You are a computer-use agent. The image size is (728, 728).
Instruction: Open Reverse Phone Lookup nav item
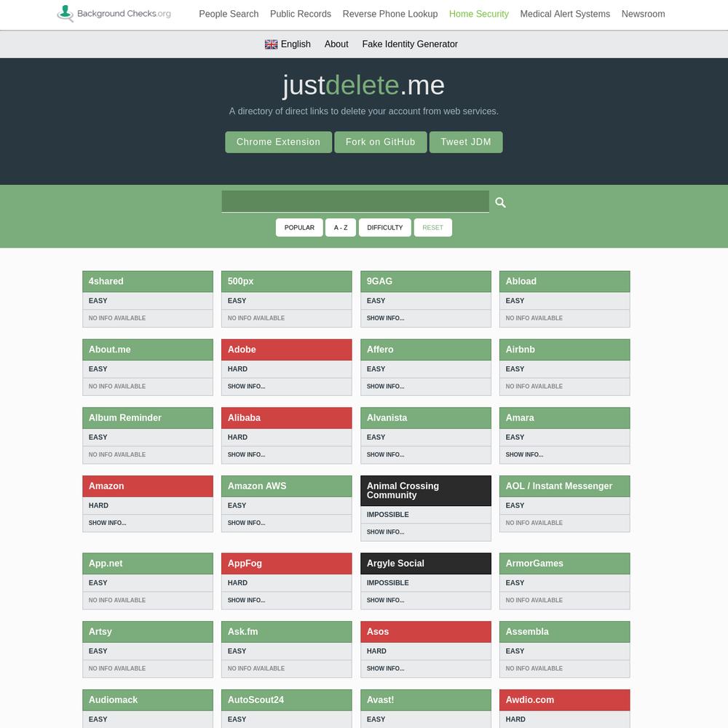pos(390,14)
